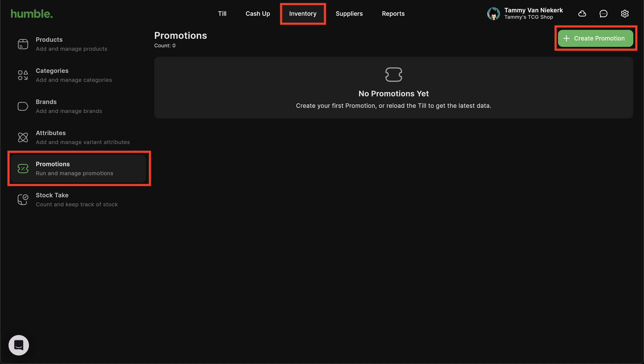Click the Tammy Van Niekerk avatar

(x=493, y=13)
